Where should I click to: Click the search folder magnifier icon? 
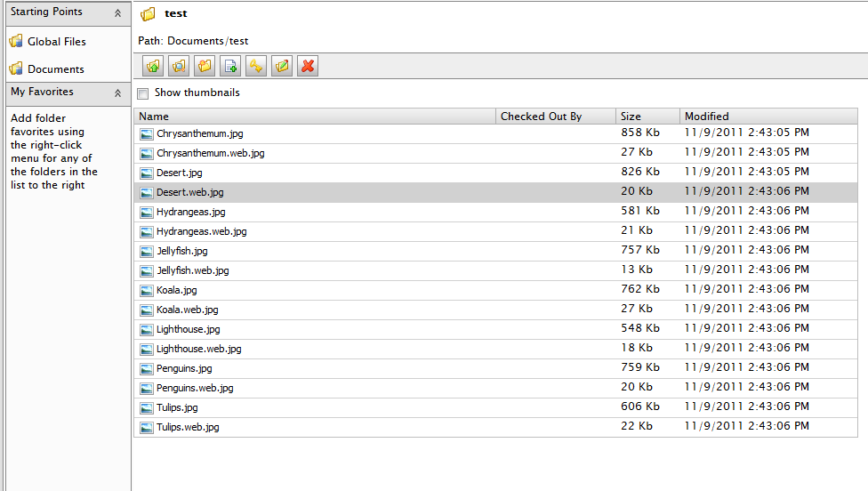179,66
